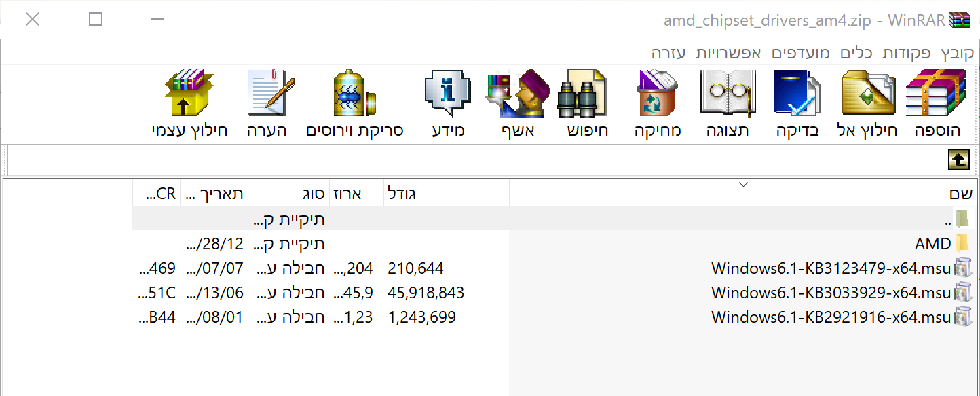Go up one folder level arrow
The image size is (980, 396).
click(x=958, y=160)
